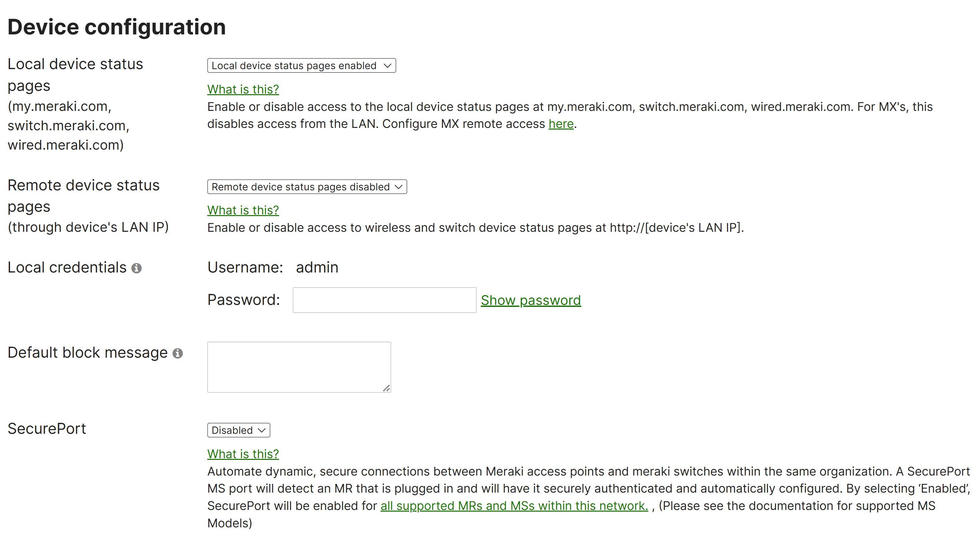Click inside the Default block message textarea
Viewport: 980px width, 533px height.
(x=299, y=367)
